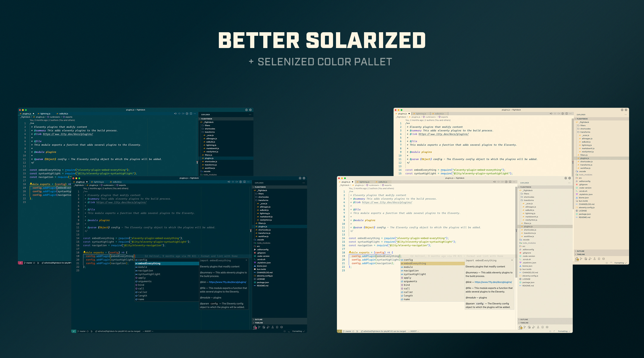Open Source Control icon in front light window

tap(525, 327)
